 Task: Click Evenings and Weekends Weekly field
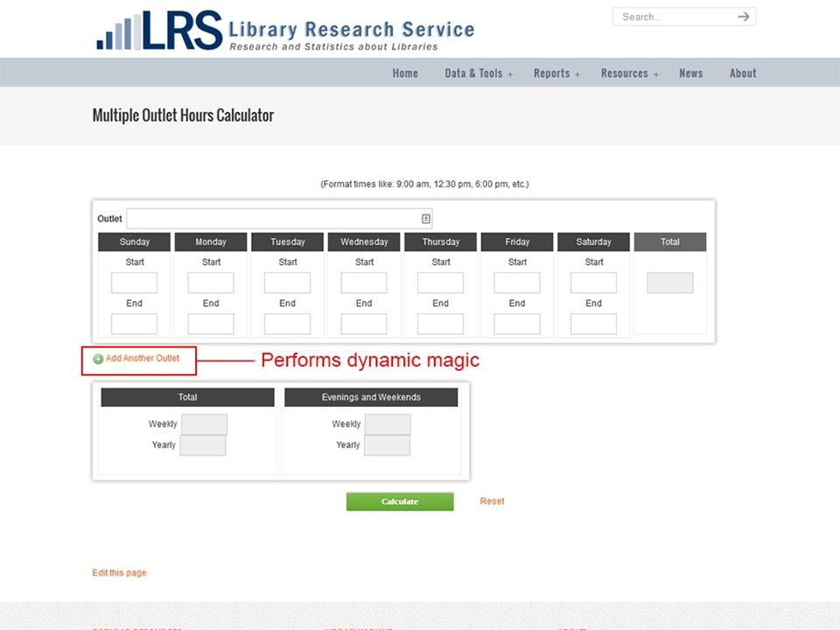click(x=388, y=424)
